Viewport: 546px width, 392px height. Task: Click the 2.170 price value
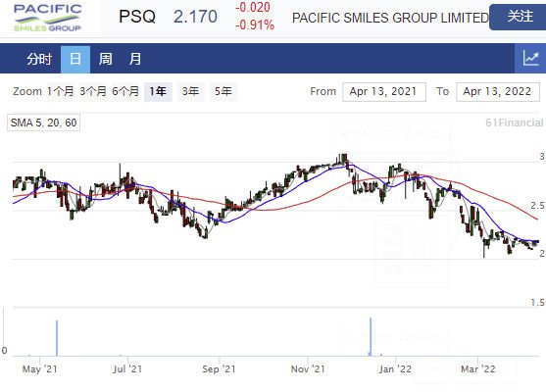[195, 17]
